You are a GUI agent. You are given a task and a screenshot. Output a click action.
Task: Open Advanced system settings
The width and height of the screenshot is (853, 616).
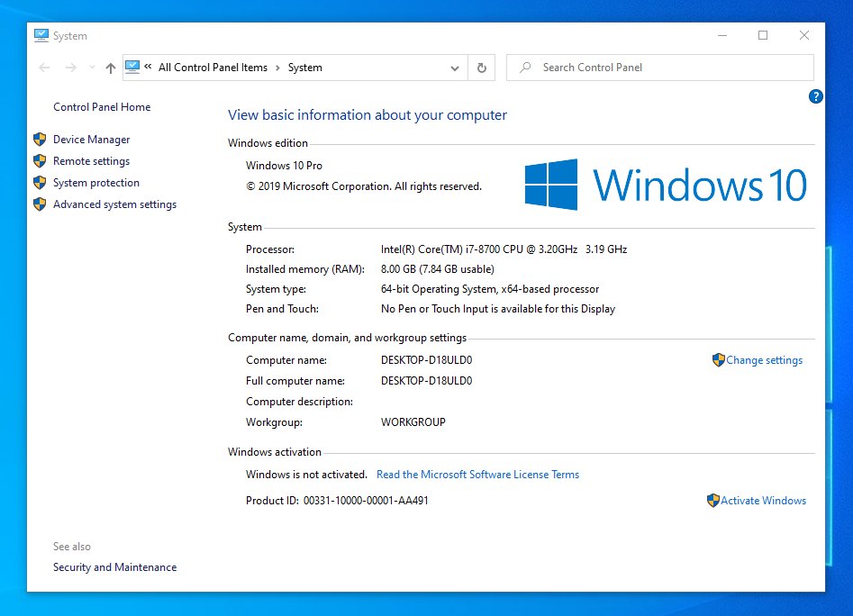(114, 205)
